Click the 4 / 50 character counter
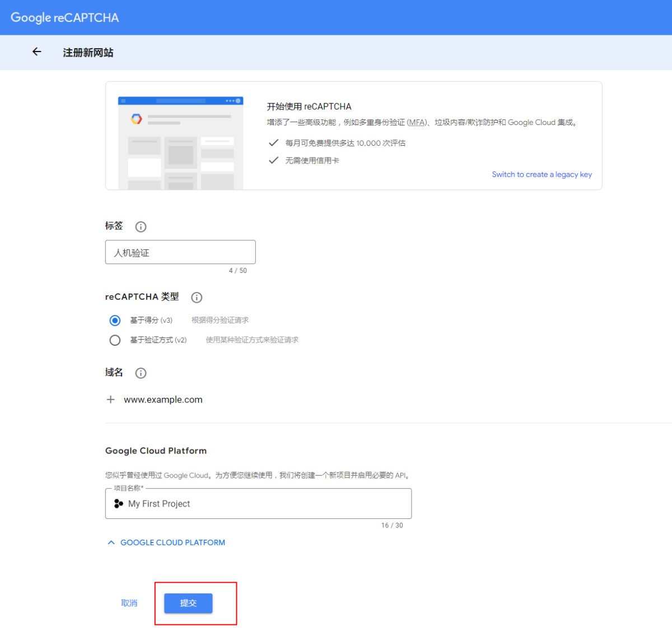The height and width of the screenshot is (640, 672). [x=237, y=271]
